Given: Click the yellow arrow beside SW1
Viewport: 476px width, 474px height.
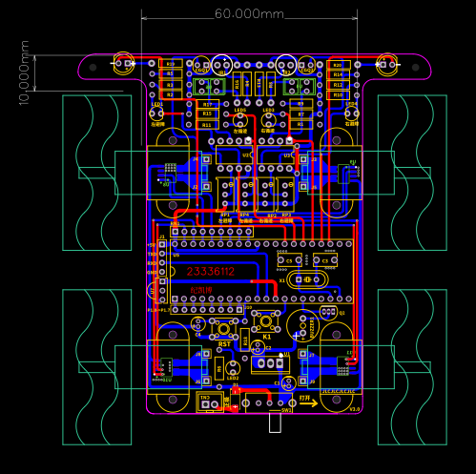Looking at the screenshot, I should click(x=308, y=403).
